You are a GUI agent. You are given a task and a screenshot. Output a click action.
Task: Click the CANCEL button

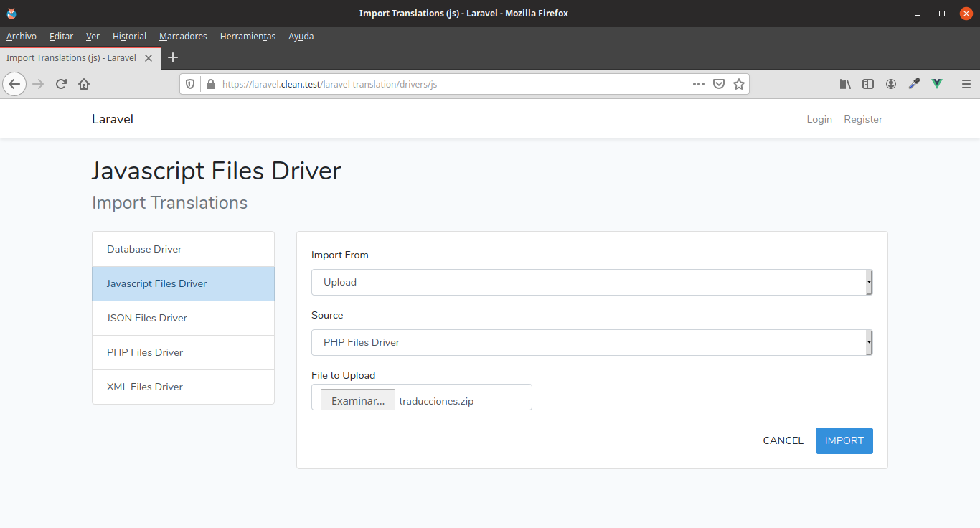[783, 440]
